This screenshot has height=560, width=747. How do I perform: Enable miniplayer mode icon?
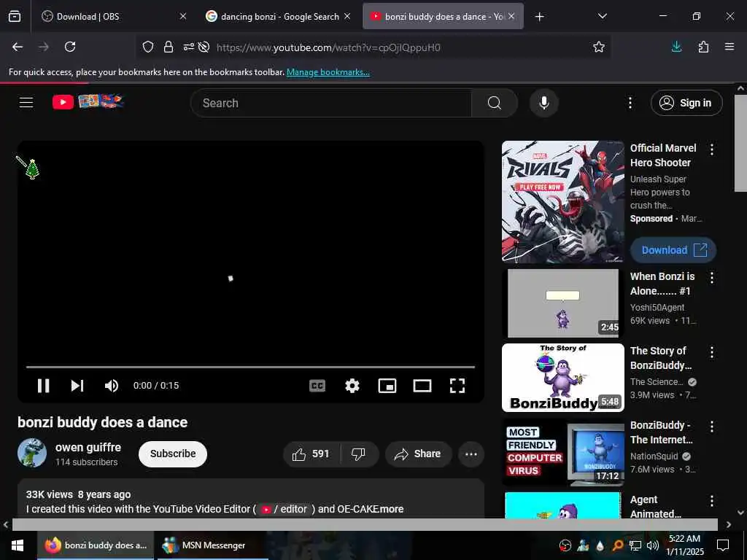click(x=387, y=385)
